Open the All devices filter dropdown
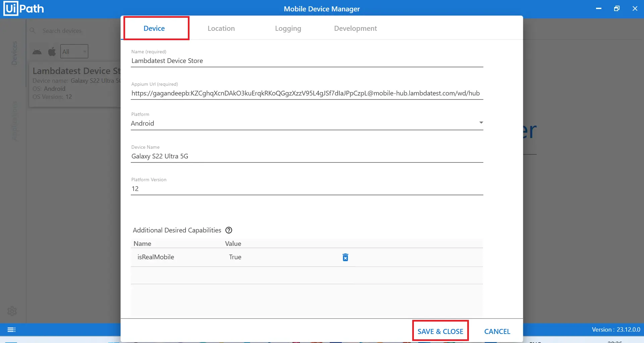The image size is (644, 343). pos(74,52)
